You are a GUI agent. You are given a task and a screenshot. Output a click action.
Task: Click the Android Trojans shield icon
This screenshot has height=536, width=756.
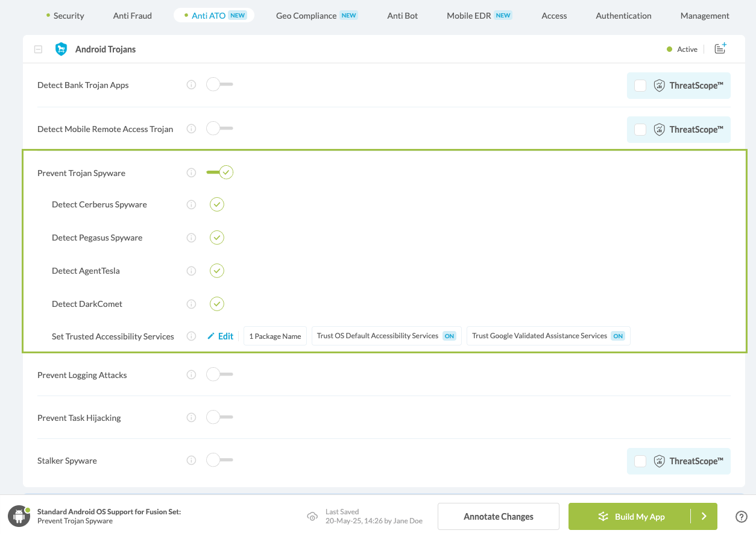[x=61, y=49]
